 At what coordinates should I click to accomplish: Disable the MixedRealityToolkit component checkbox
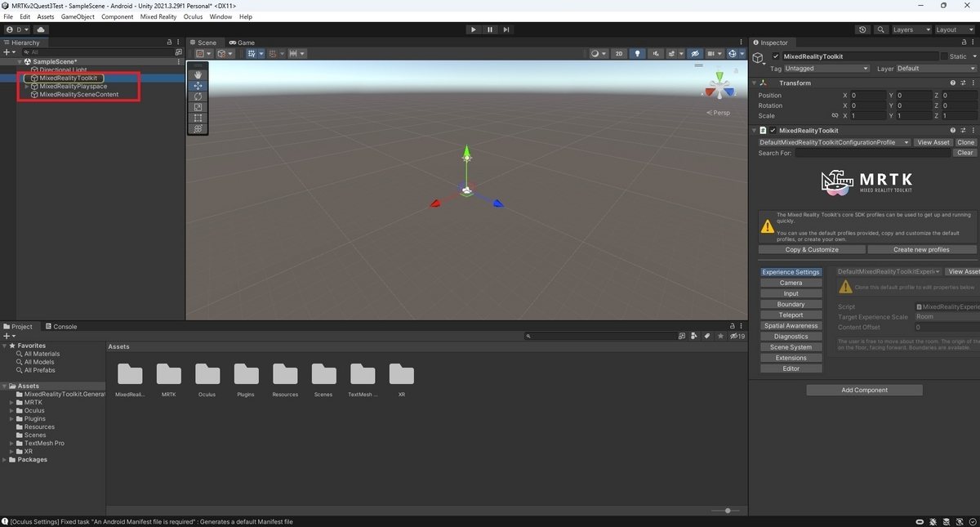(x=773, y=130)
